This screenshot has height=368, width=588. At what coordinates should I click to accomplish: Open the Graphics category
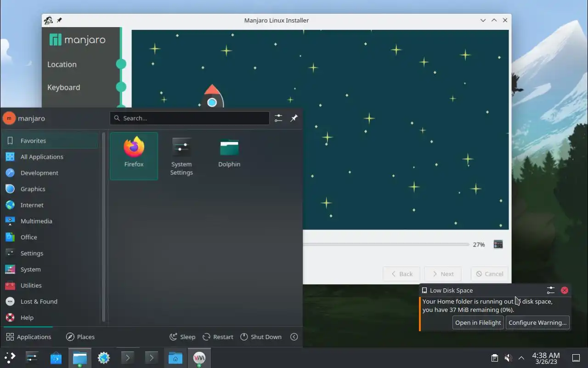[51, 189]
